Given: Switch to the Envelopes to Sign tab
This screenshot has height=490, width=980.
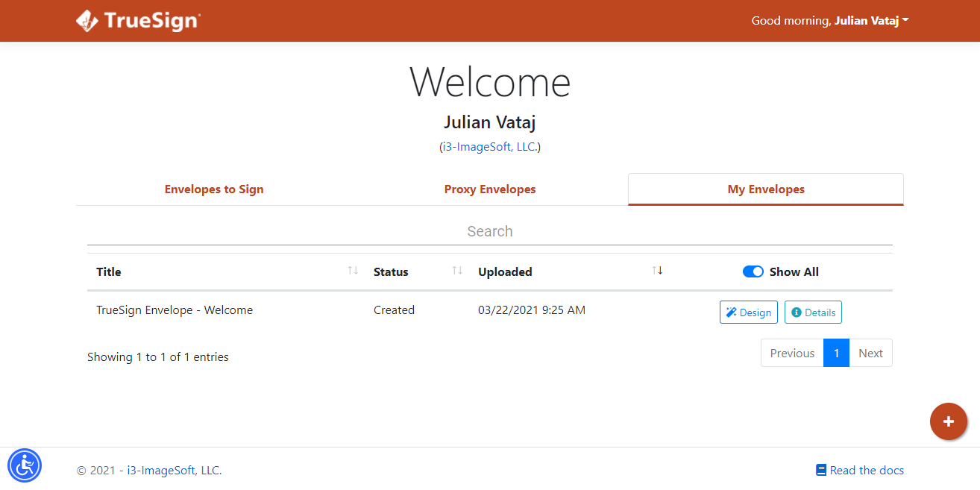Looking at the screenshot, I should pos(213,189).
